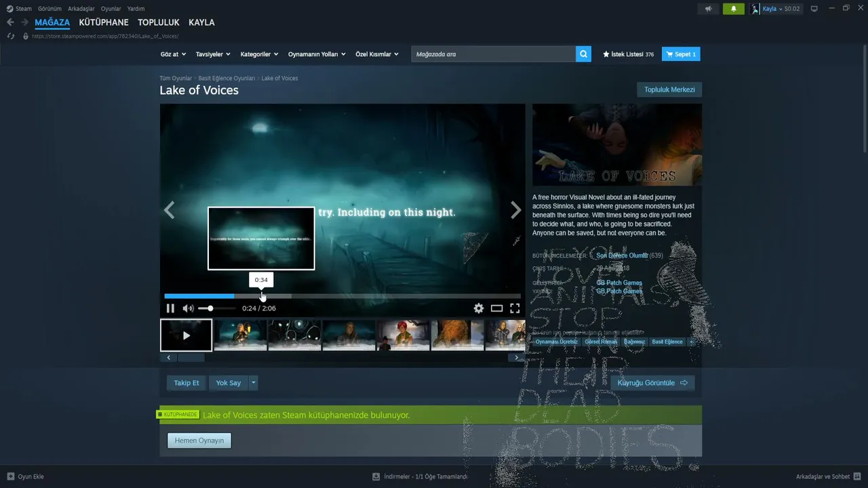868x488 pixels.
Task: Click the Yok Say button
Action: tap(229, 383)
